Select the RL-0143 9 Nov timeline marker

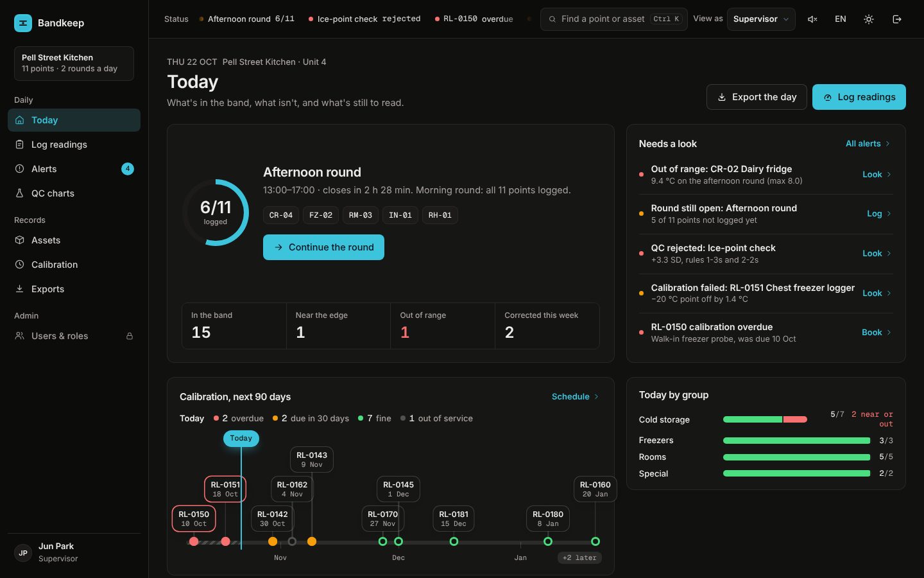[312, 460]
